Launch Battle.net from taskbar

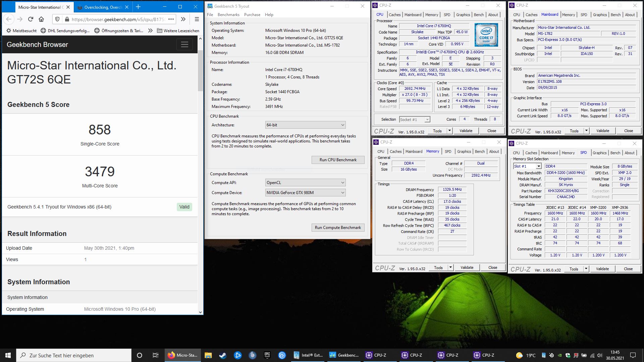pos(237,355)
